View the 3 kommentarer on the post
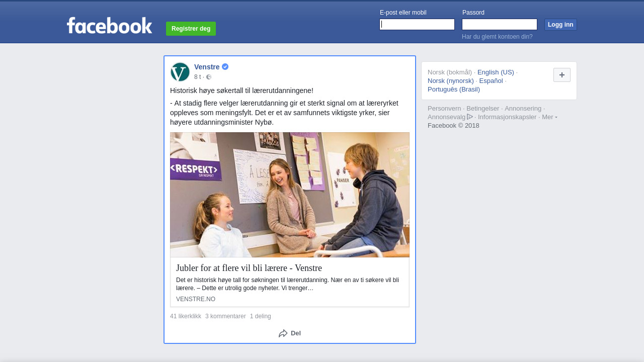The height and width of the screenshot is (362, 644). [225, 316]
